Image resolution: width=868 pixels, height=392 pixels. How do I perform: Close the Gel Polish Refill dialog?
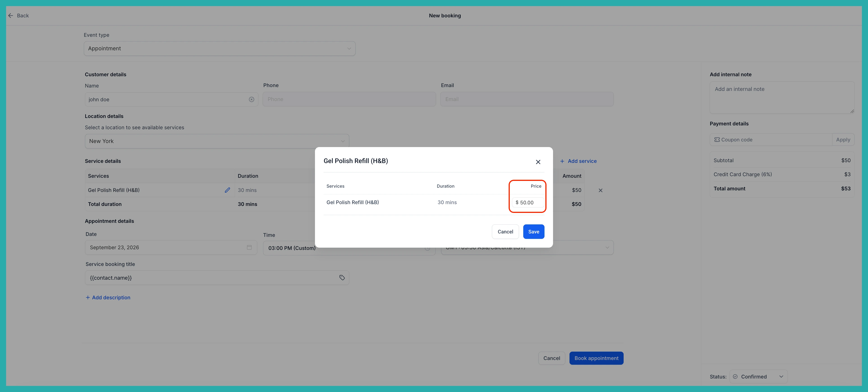(538, 162)
